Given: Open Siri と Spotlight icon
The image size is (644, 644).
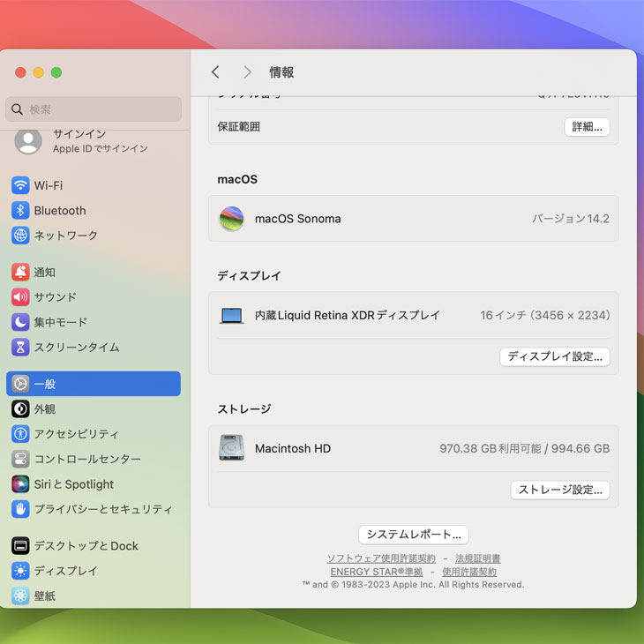Looking at the screenshot, I should click(x=20, y=484).
